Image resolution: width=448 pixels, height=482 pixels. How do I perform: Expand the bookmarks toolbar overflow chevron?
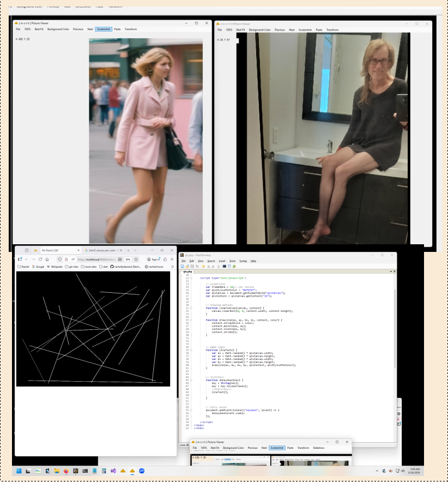[x=172, y=267]
